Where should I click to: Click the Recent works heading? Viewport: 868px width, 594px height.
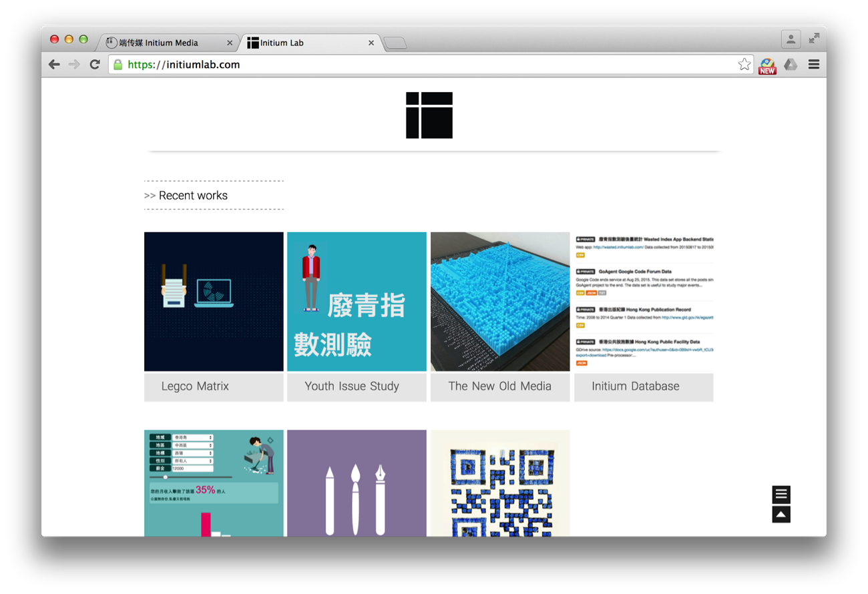coord(193,196)
